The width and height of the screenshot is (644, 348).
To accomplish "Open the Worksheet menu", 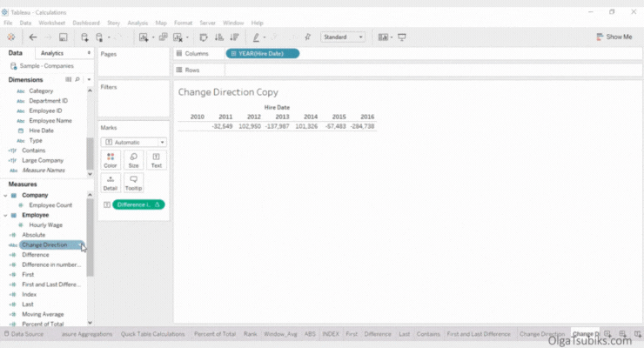I will (51, 23).
